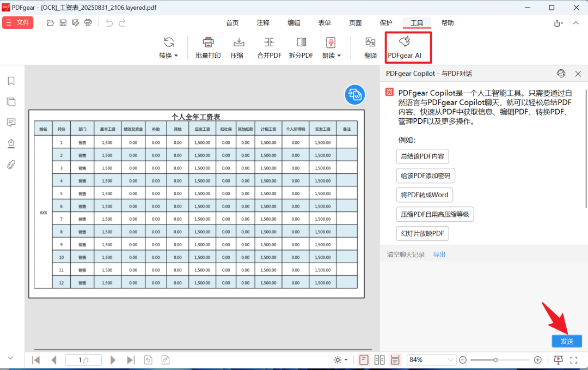588x370 pixels.
Task: Click the 发送 send button in Copilot
Action: point(567,341)
